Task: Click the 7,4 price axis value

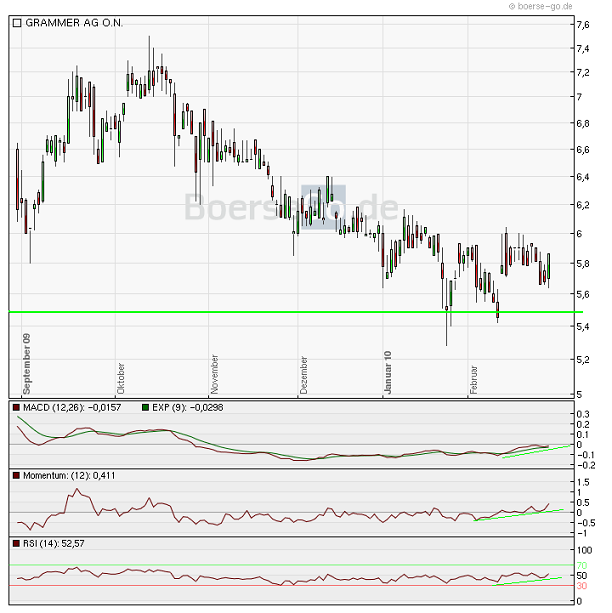Action: click(582, 48)
